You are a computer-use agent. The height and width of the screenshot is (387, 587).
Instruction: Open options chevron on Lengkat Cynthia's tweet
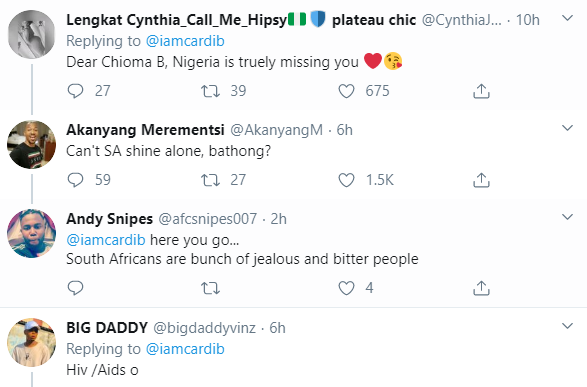[568, 18]
